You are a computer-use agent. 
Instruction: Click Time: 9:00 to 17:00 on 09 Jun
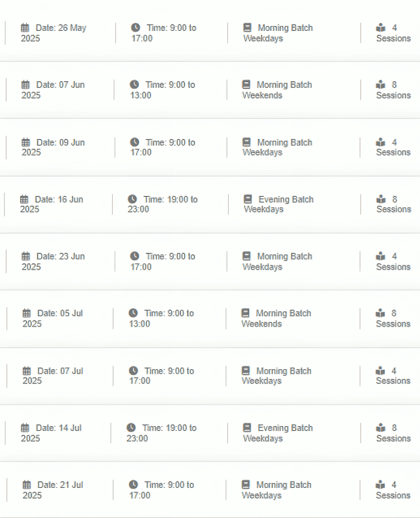[162, 148]
